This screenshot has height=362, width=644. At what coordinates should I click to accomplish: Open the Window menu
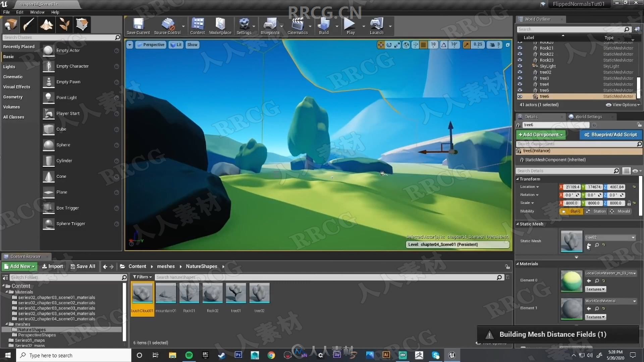[x=37, y=12]
